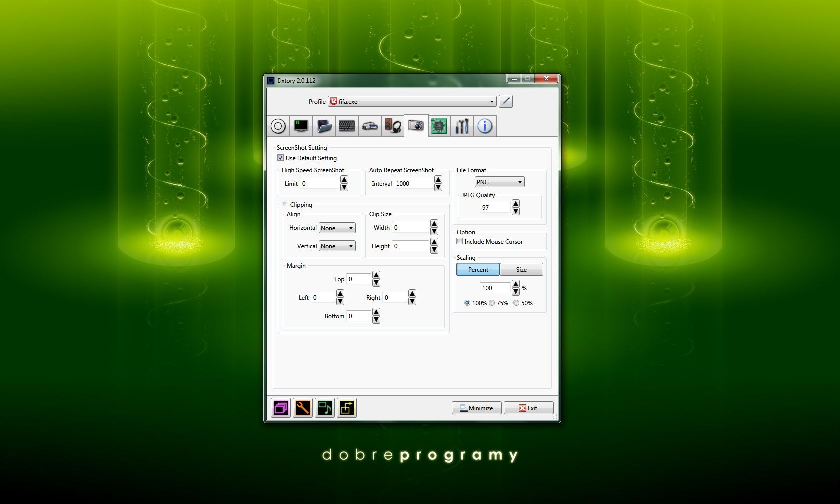Image resolution: width=840 pixels, height=504 pixels.
Task: Click the yellow export arrow icon
Action: [347, 408]
